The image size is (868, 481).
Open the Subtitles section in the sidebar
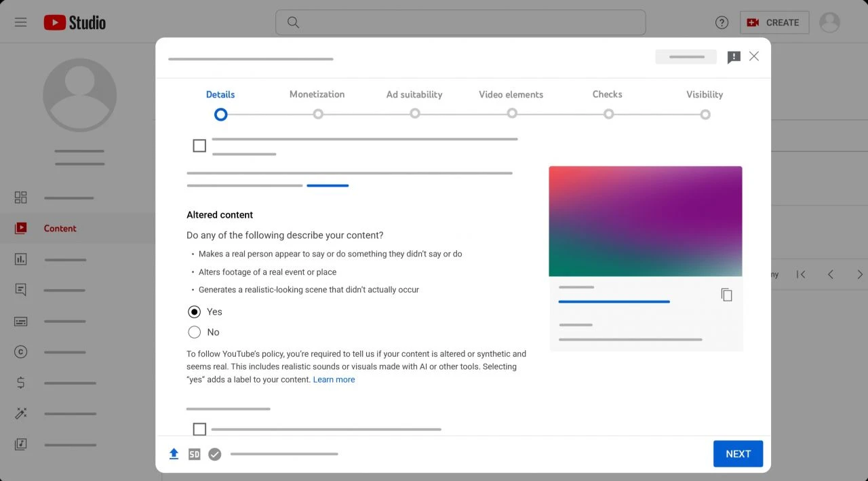(20, 321)
